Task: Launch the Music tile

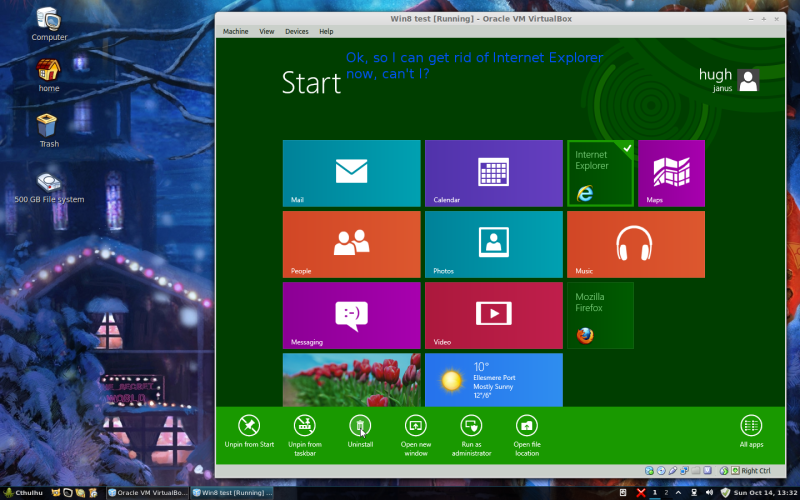Action: click(636, 244)
